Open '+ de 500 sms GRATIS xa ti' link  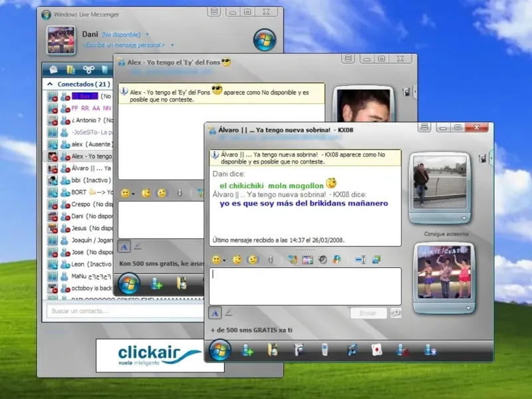tap(251, 330)
